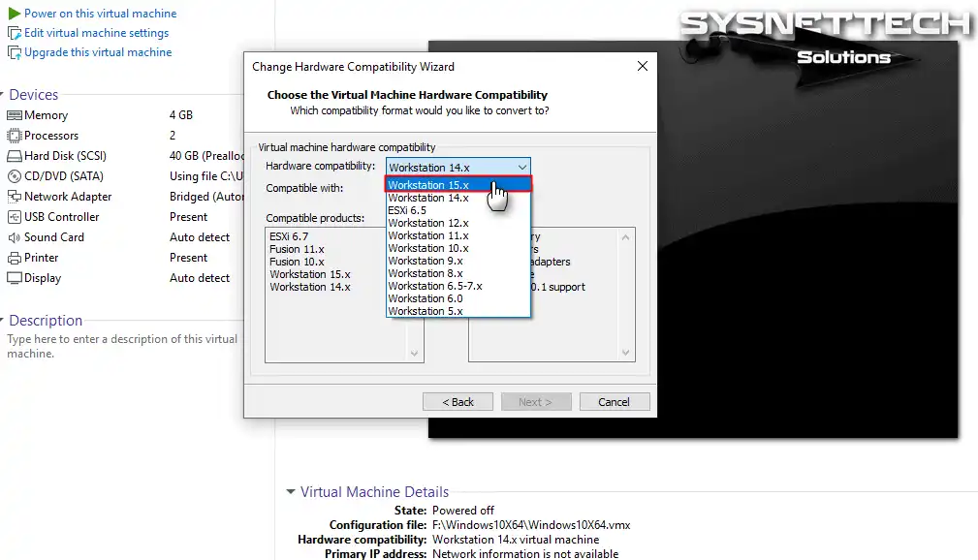Viewport: 978px width, 560px height.
Task: Click the compatible products down scroll arrow
Action: pyautogui.click(x=414, y=354)
